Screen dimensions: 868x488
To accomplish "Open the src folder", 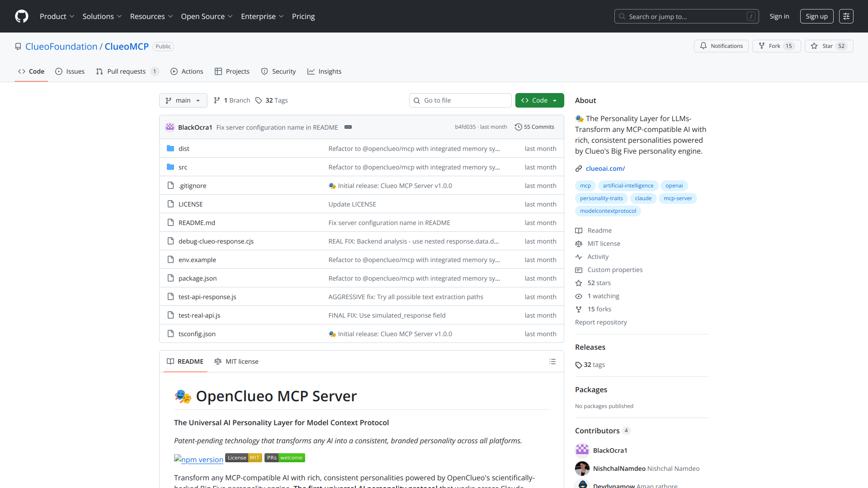I will click(x=183, y=167).
